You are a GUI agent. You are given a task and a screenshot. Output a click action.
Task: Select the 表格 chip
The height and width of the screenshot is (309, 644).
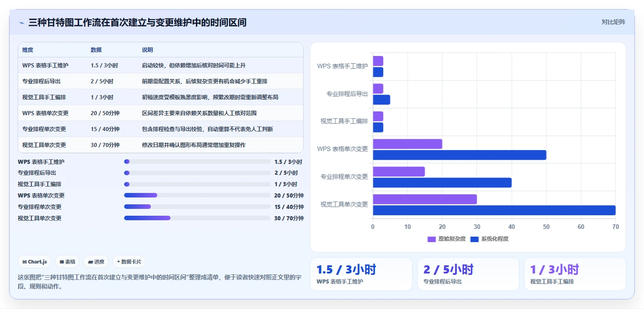coord(67,262)
